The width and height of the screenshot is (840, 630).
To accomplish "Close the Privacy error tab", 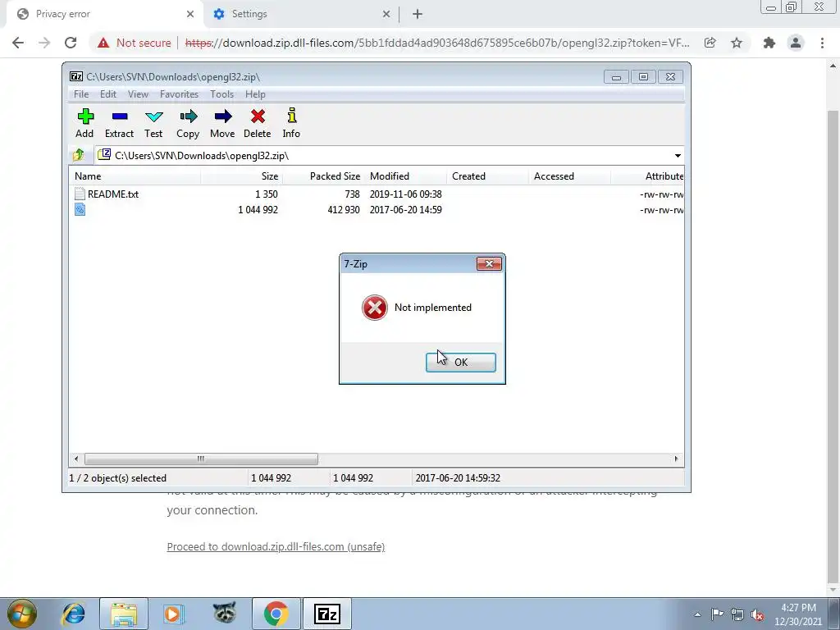I will click(x=190, y=14).
